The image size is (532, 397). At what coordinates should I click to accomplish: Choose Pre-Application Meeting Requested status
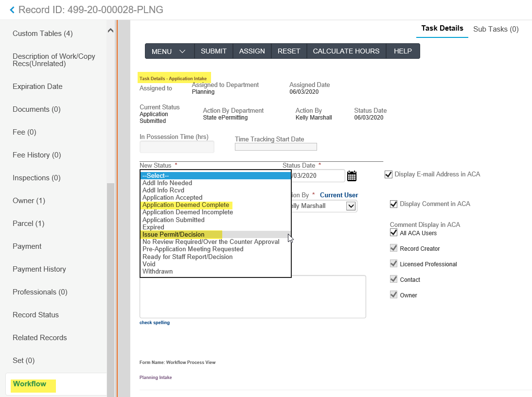(x=216, y=249)
